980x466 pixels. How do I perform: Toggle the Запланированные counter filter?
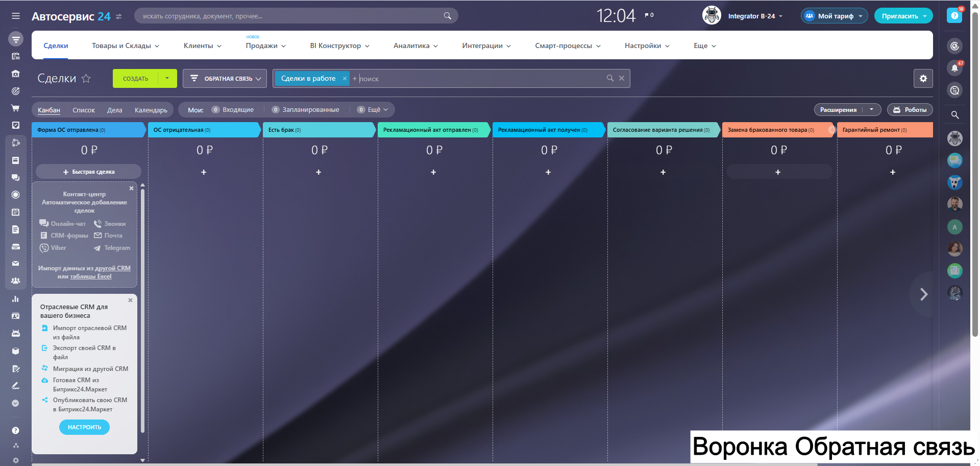[306, 109]
